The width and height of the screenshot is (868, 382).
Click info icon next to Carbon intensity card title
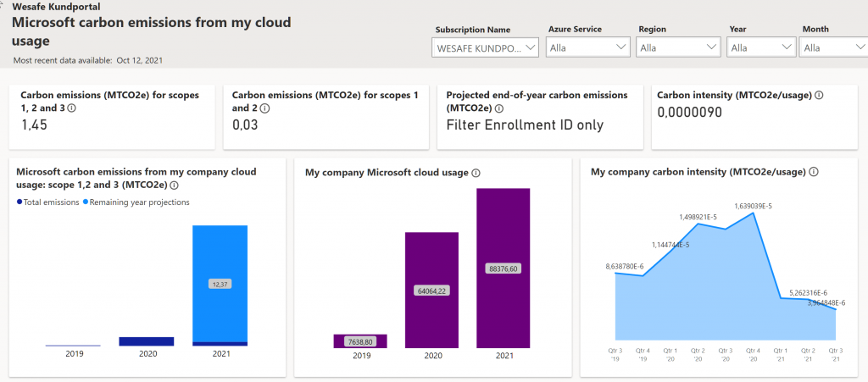819,96
